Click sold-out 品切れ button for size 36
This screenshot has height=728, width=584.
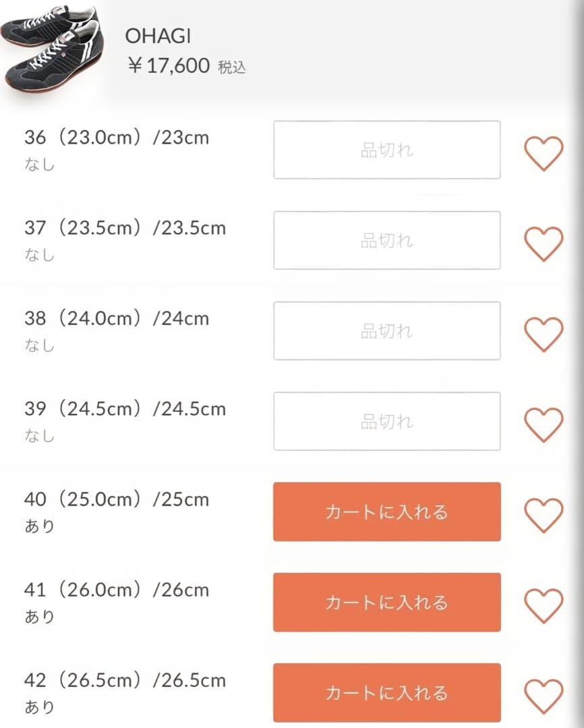[x=386, y=150]
